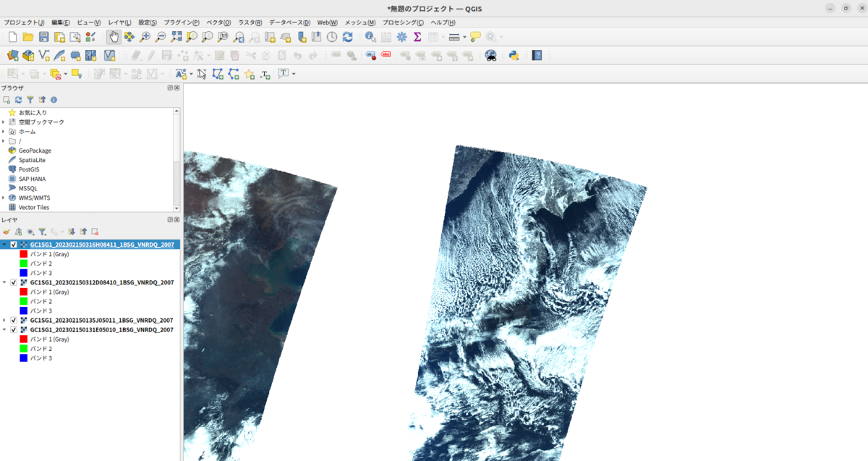The image size is (868, 461).
Task: Toggle visibility of layer GC1SG1_202302150135J05011
Action: point(14,320)
